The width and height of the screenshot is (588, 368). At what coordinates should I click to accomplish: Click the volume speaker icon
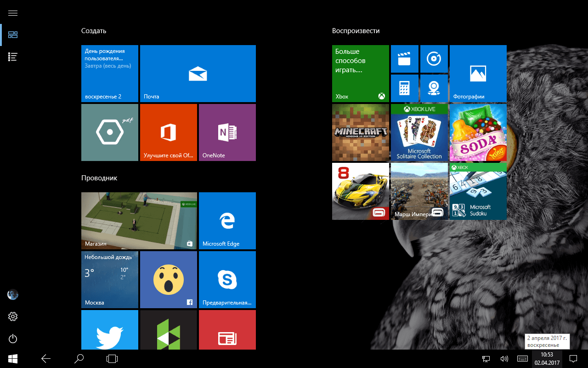click(504, 359)
